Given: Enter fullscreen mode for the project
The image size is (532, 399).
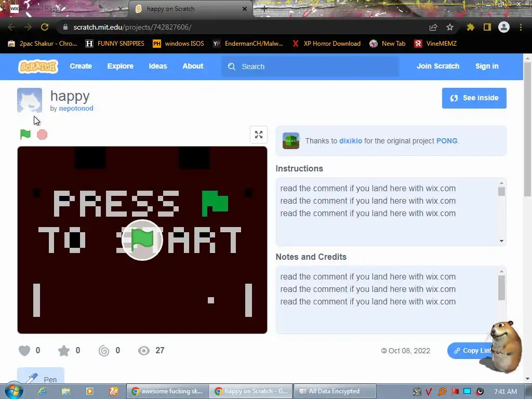Looking at the screenshot, I should click(x=259, y=135).
